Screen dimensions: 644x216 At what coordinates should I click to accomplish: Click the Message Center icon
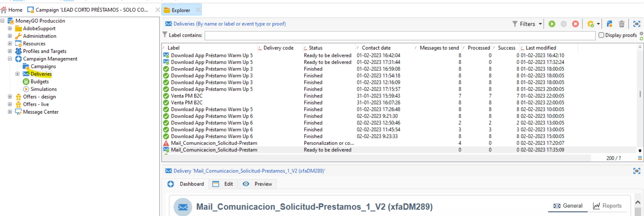pos(18,112)
